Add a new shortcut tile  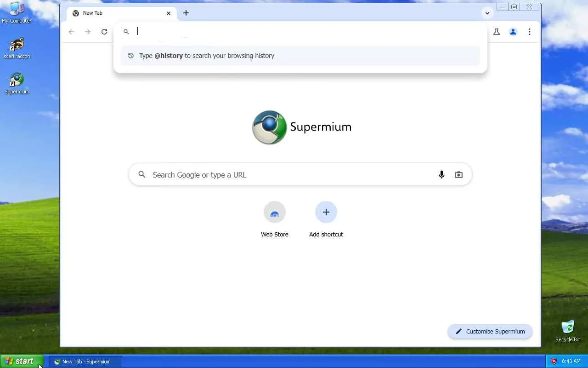click(x=326, y=220)
